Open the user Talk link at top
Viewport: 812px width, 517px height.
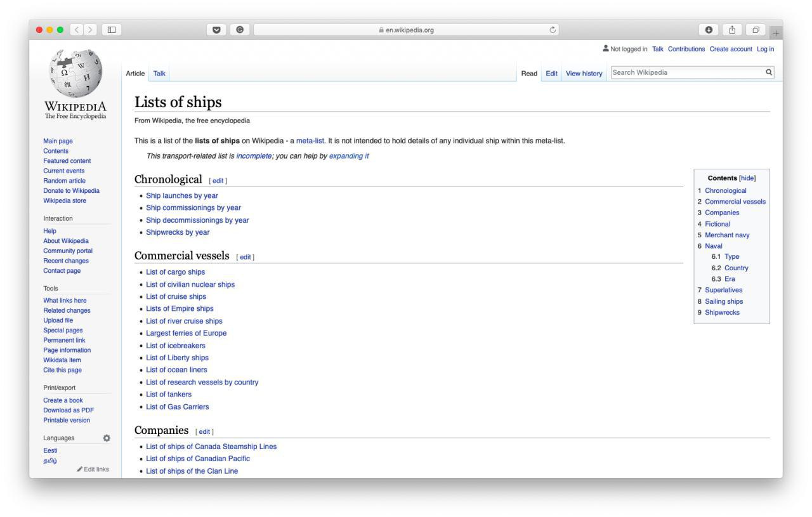(657, 49)
